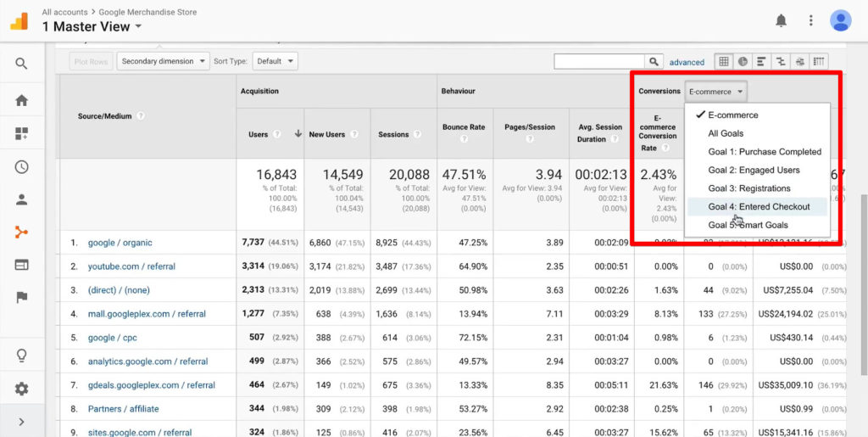
Task: Go to Home in sidebar
Action: click(x=21, y=100)
